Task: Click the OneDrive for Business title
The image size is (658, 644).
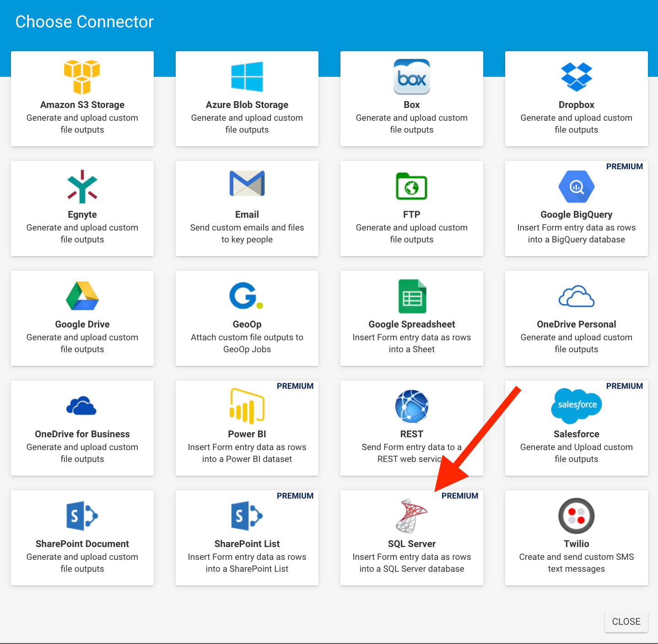Action: click(x=82, y=434)
